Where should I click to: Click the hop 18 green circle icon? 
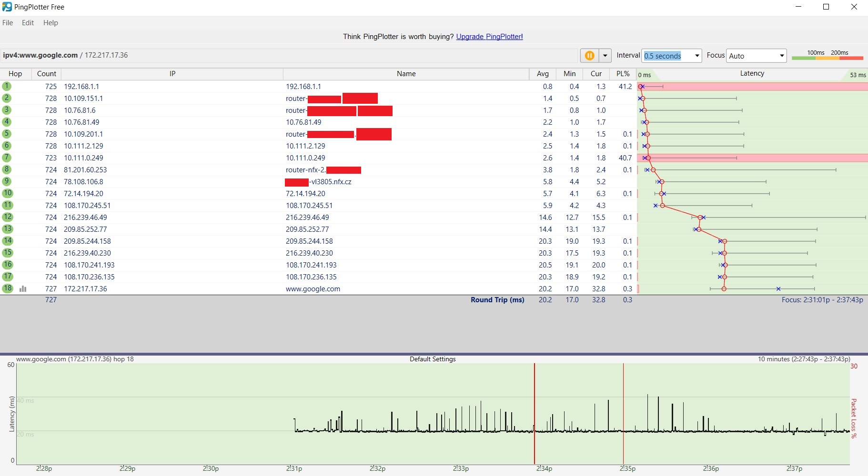tap(7, 288)
